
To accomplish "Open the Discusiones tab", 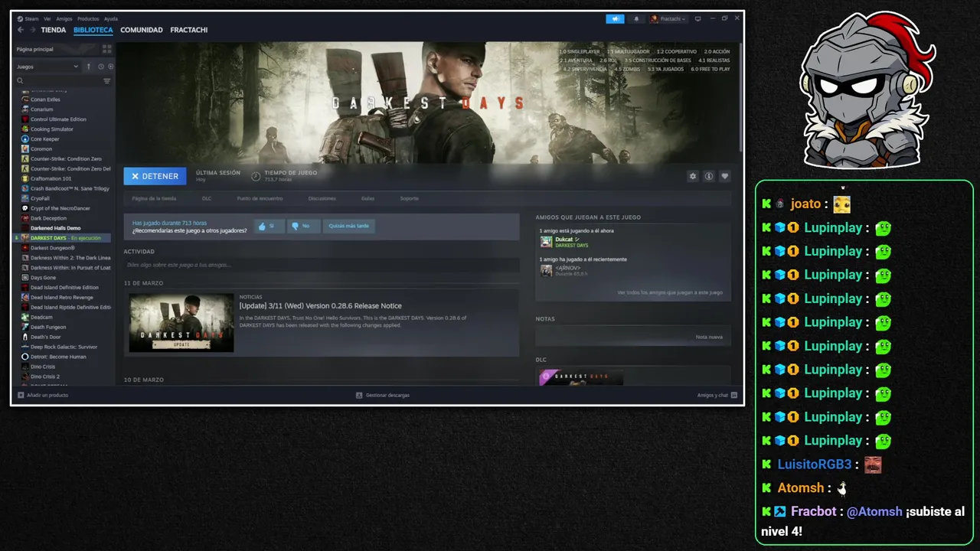I will coord(322,198).
